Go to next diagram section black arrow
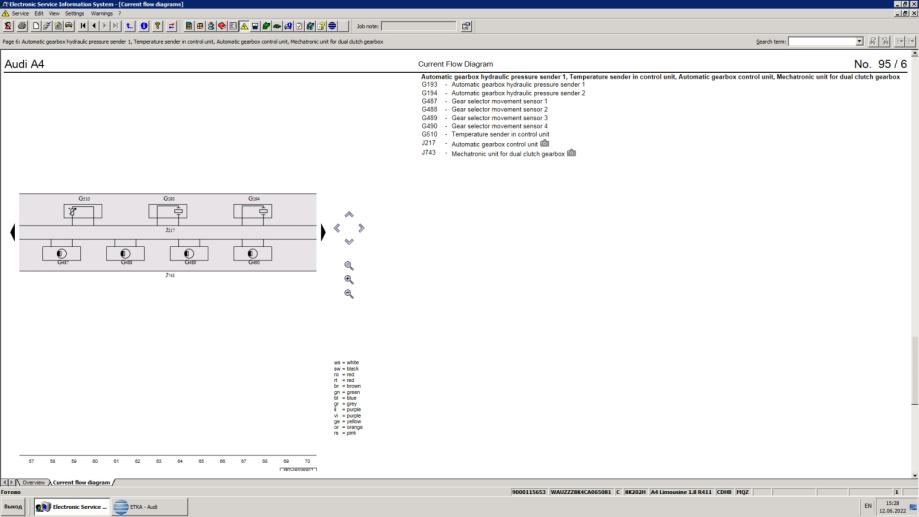Viewport: 919px width, 517px height. tap(323, 232)
